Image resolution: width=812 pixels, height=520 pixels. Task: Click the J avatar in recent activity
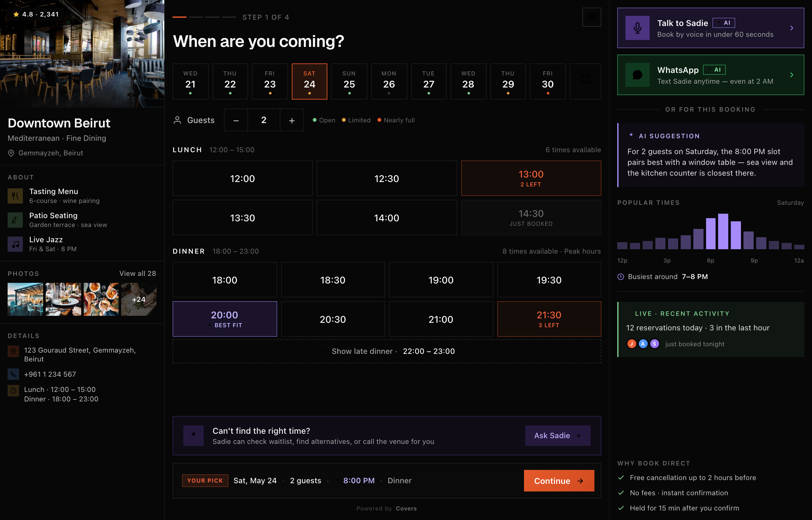(x=632, y=344)
